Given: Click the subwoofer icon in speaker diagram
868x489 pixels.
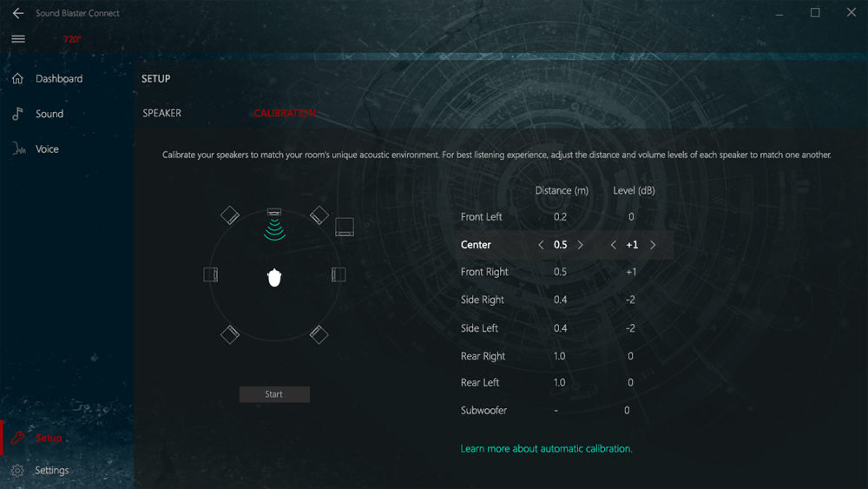Looking at the screenshot, I should click(x=345, y=228).
